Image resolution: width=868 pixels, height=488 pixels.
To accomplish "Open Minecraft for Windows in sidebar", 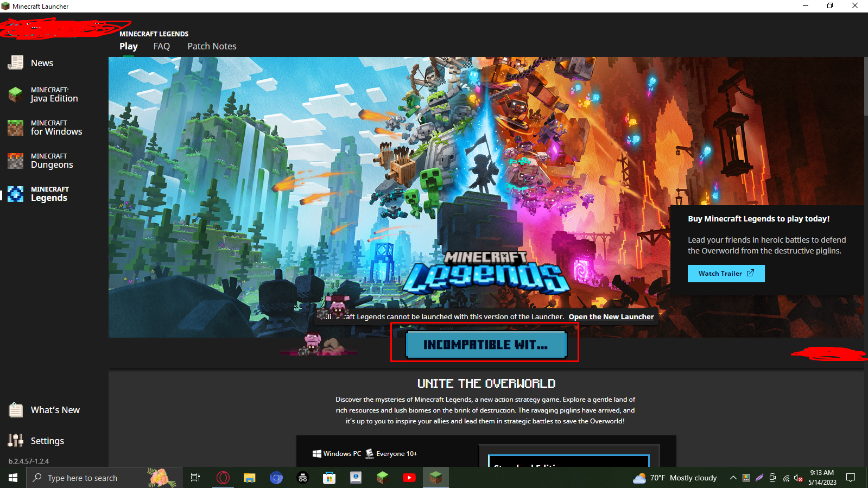I will coord(16,128).
